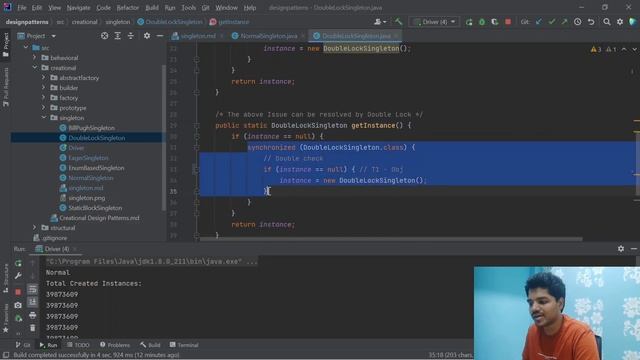
Task: Push commits with the green arrow icon
Action: point(564,22)
